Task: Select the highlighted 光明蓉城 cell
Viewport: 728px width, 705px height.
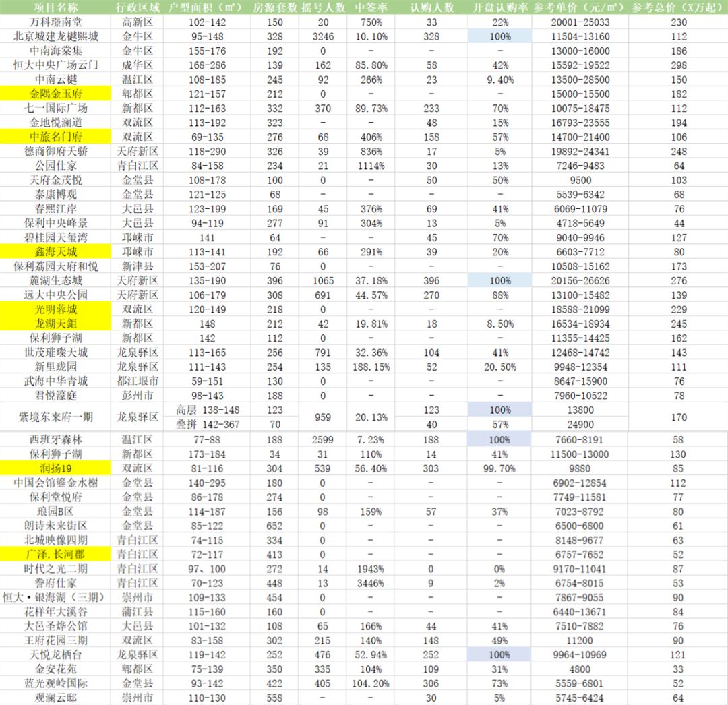Action: pyautogui.click(x=56, y=309)
